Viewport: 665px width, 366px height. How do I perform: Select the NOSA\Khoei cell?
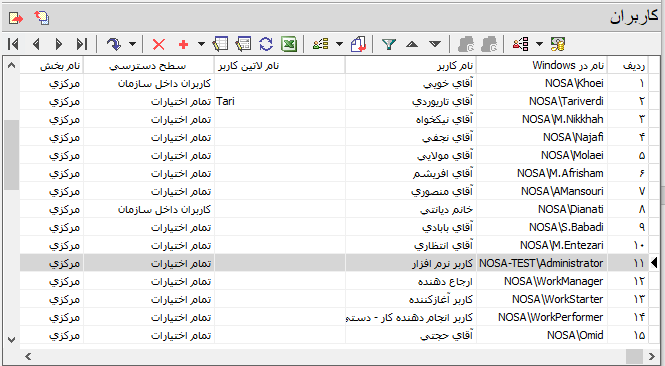pos(542,83)
